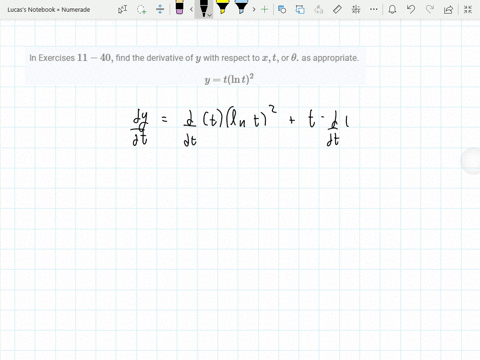Screen dimensions: 480x360
Task: Open the Ruler tool
Action: (337, 9)
